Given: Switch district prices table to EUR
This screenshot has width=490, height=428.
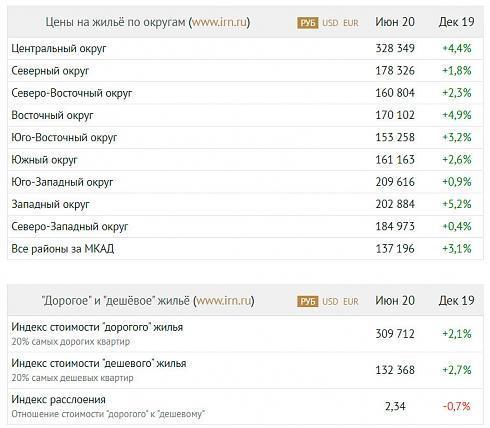Looking at the screenshot, I should click(x=351, y=23).
